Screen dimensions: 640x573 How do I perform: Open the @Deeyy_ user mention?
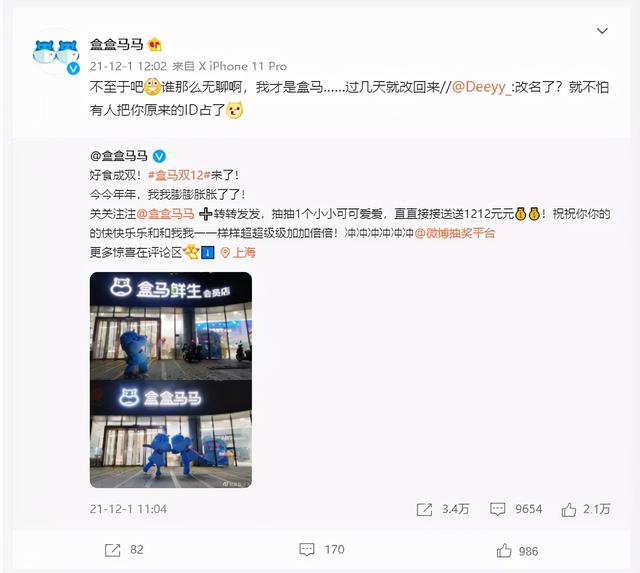[482, 87]
